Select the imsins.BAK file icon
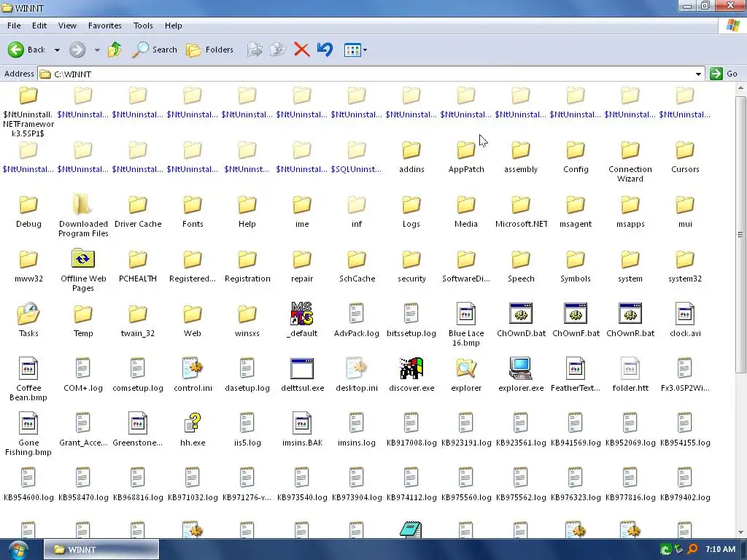Screen dimensions: 747x560 (302, 423)
